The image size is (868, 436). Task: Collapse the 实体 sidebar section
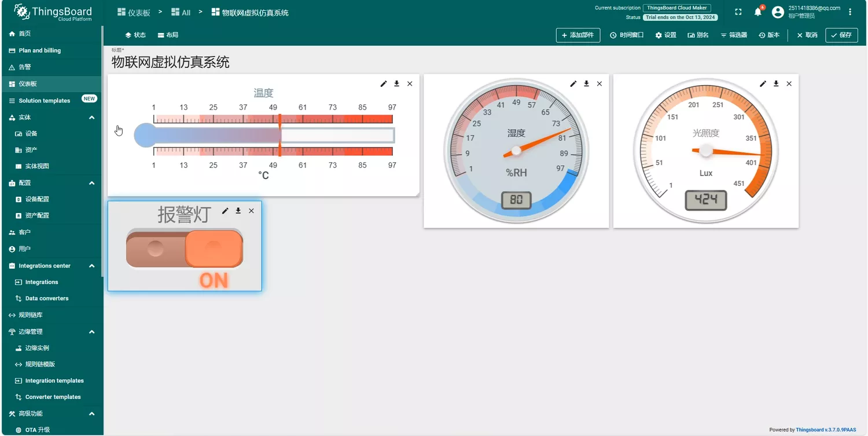91,118
